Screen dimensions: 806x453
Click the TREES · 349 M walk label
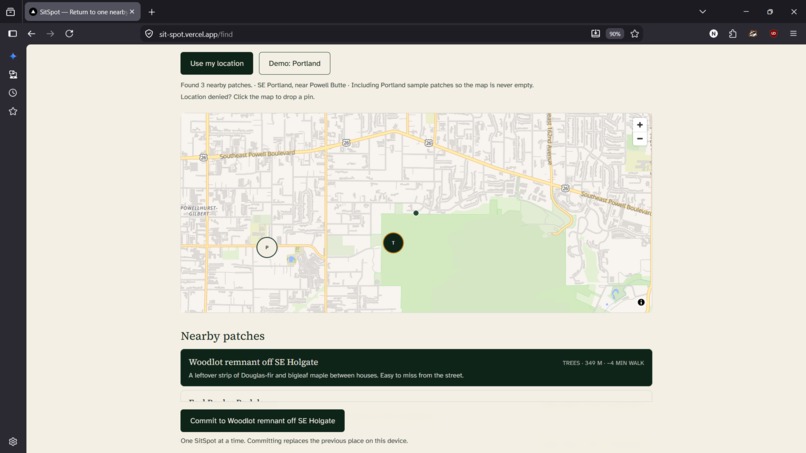pyautogui.click(x=603, y=363)
